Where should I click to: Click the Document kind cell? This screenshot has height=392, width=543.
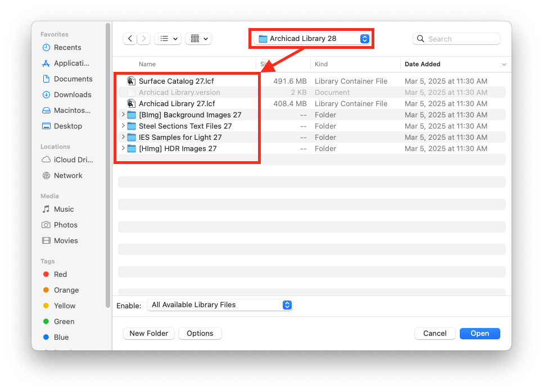[x=332, y=92]
